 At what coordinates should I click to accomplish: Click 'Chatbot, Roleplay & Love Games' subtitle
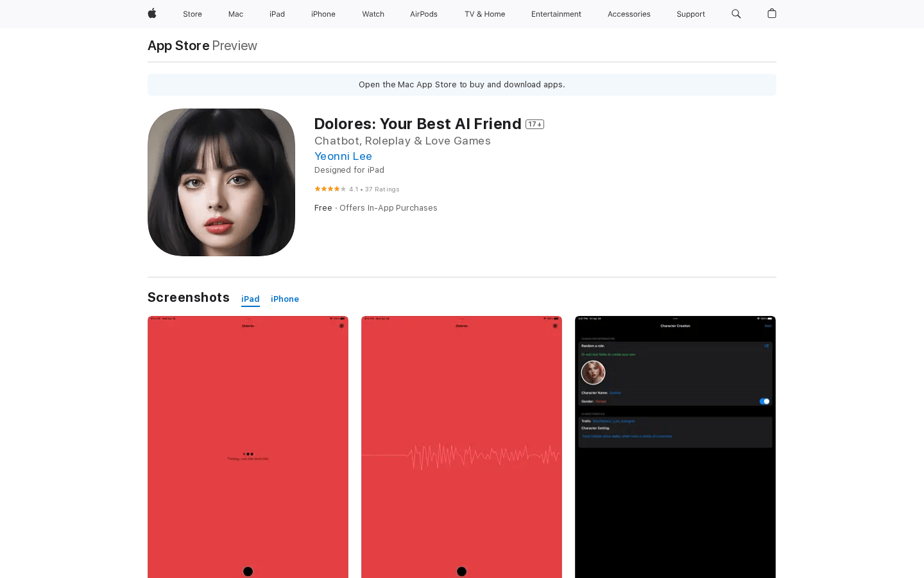402,141
